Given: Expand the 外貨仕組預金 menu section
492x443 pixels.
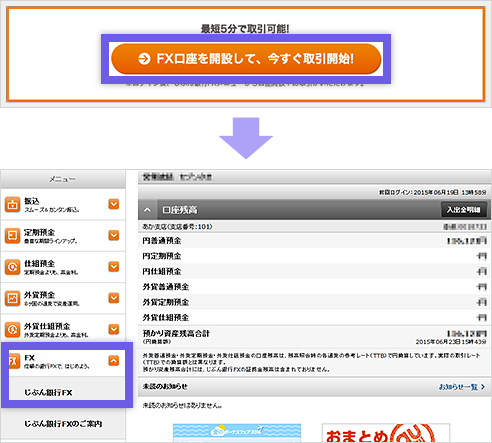Looking at the screenshot, I should 114,329.
